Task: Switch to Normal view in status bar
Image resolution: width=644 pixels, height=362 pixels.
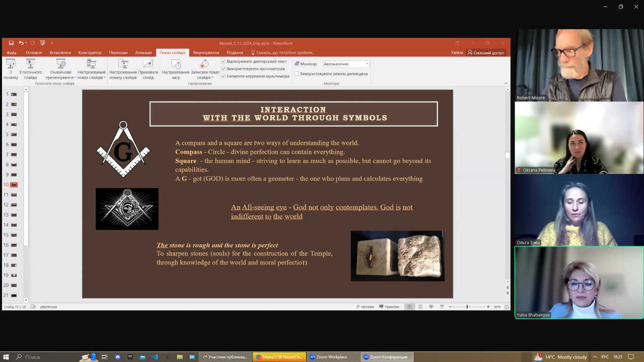Action: click(410, 307)
